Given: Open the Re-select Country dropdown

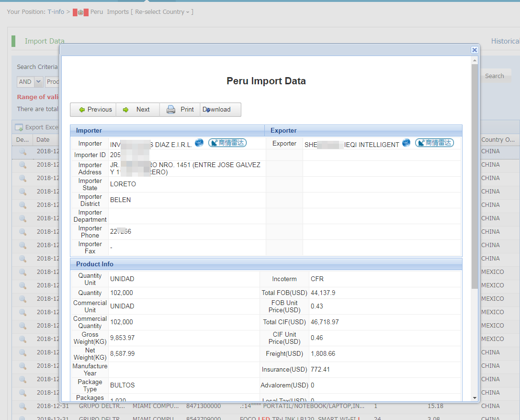Looking at the screenshot, I should coord(163,12).
